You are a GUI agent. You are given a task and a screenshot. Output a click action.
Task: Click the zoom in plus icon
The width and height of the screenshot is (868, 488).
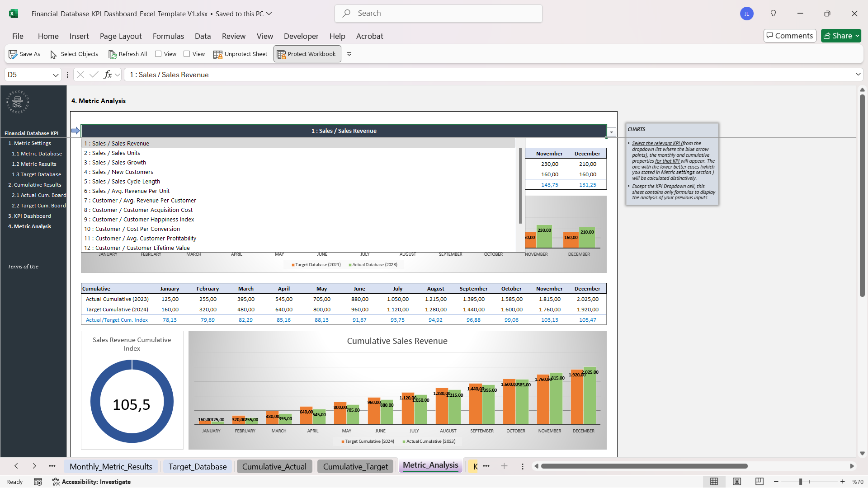(843, 482)
